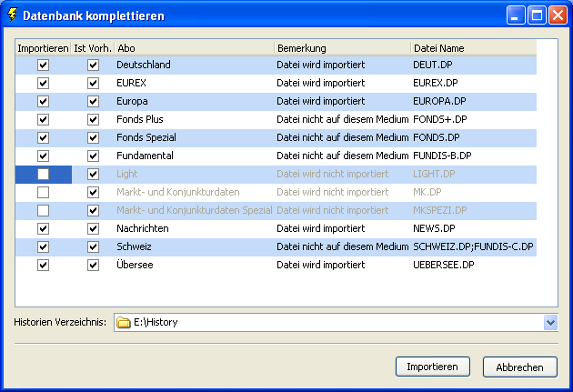This screenshot has width=573, height=392.
Task: Toggle Ist Vorh. checkbox for EUREX
Action: pyautogui.click(x=93, y=84)
